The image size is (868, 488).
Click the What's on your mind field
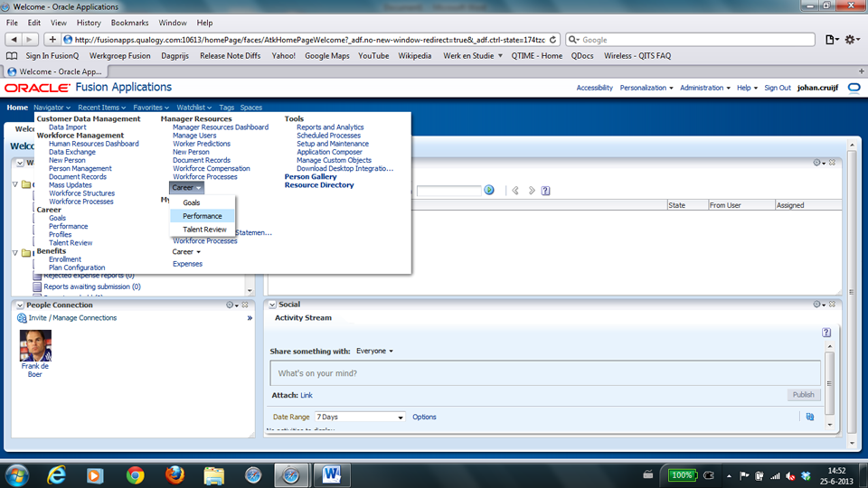(545, 373)
